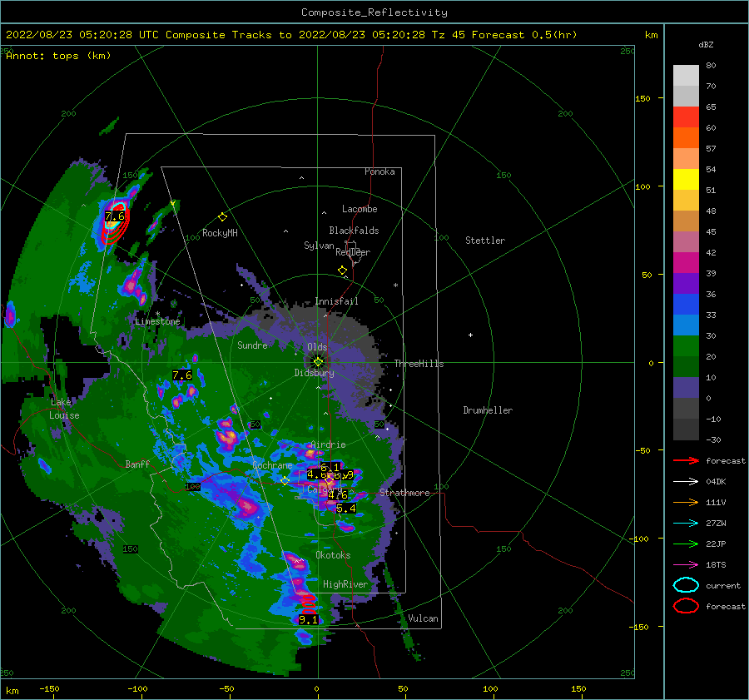Click the magenta 18TS arrow icon
This screenshot has height=700, width=749.
click(x=686, y=565)
